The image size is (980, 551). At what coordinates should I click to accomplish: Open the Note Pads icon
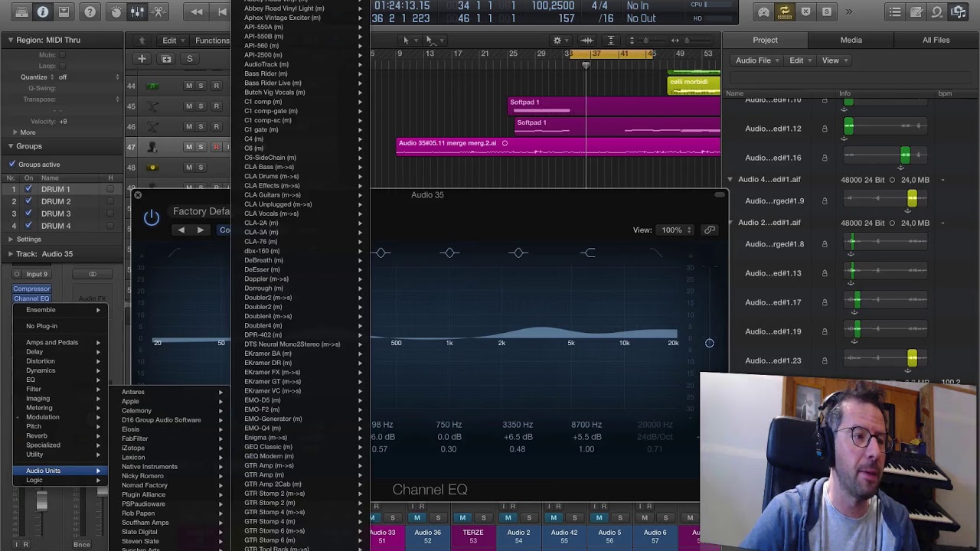click(916, 11)
